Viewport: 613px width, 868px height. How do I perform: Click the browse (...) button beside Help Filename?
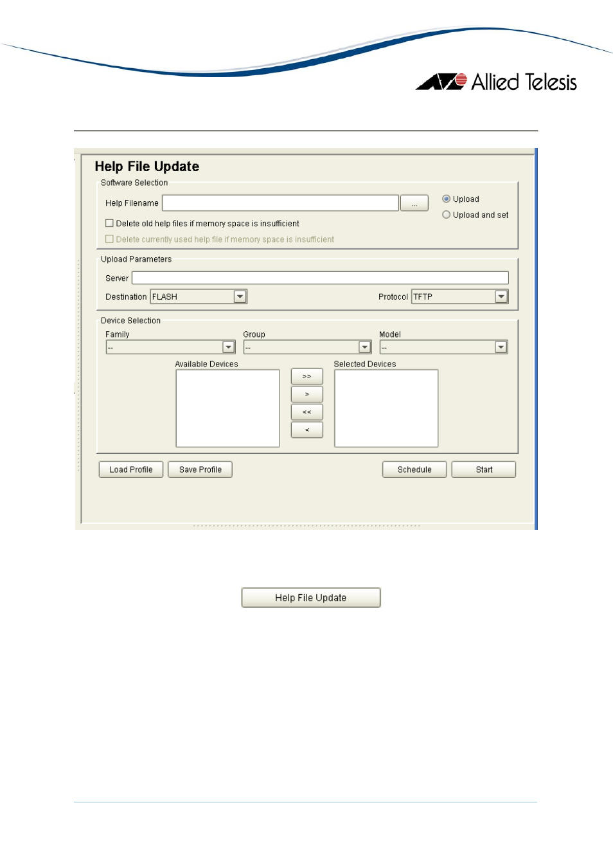(414, 203)
